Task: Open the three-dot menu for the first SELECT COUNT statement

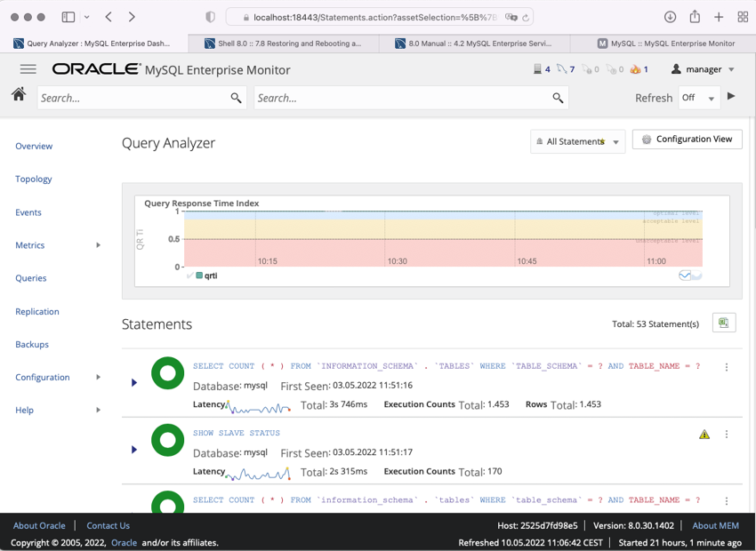Action: click(727, 367)
